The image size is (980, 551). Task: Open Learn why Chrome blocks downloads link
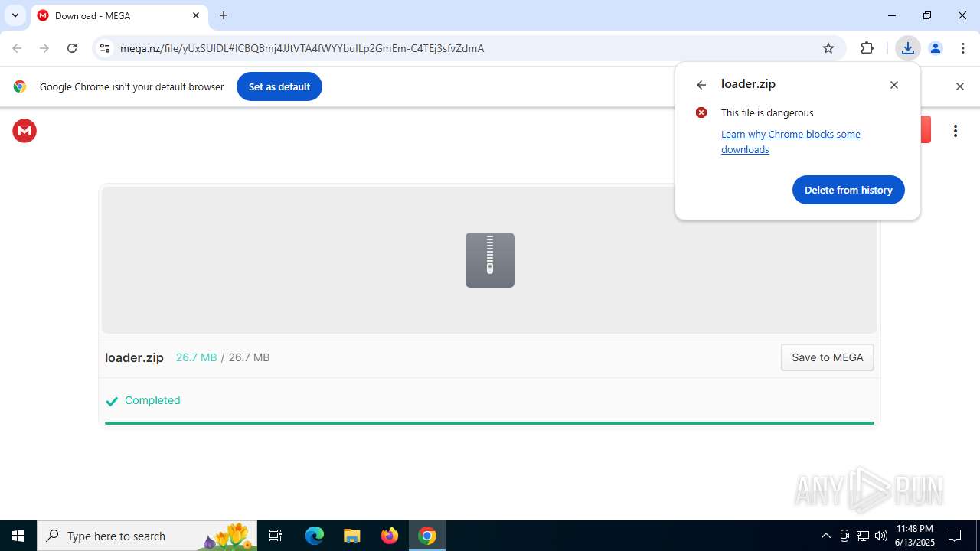(x=791, y=142)
